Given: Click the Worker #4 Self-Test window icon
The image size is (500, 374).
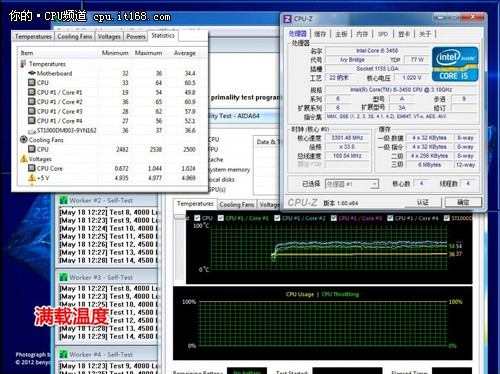Looking at the screenshot, I should click(63, 354).
